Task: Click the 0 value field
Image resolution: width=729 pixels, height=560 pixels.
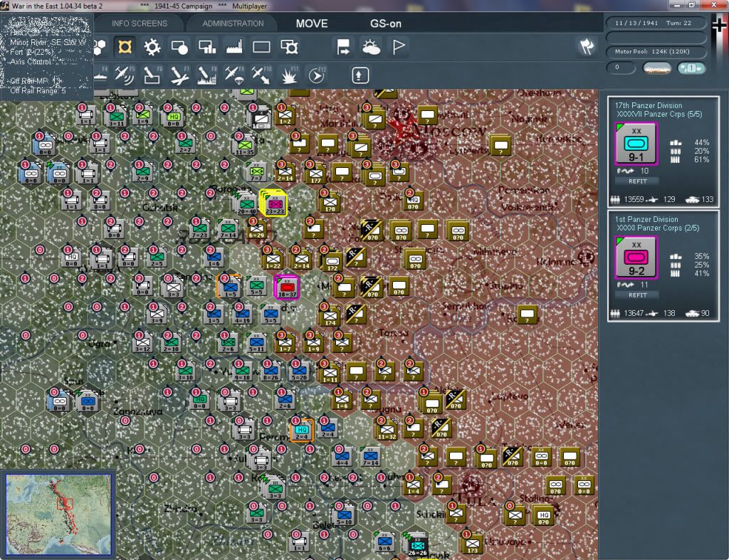Action: (621, 68)
